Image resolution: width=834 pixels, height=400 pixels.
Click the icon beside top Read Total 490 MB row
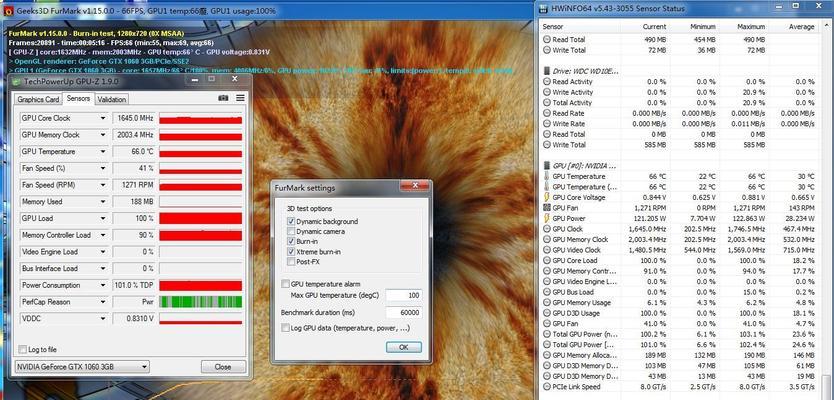547,39
